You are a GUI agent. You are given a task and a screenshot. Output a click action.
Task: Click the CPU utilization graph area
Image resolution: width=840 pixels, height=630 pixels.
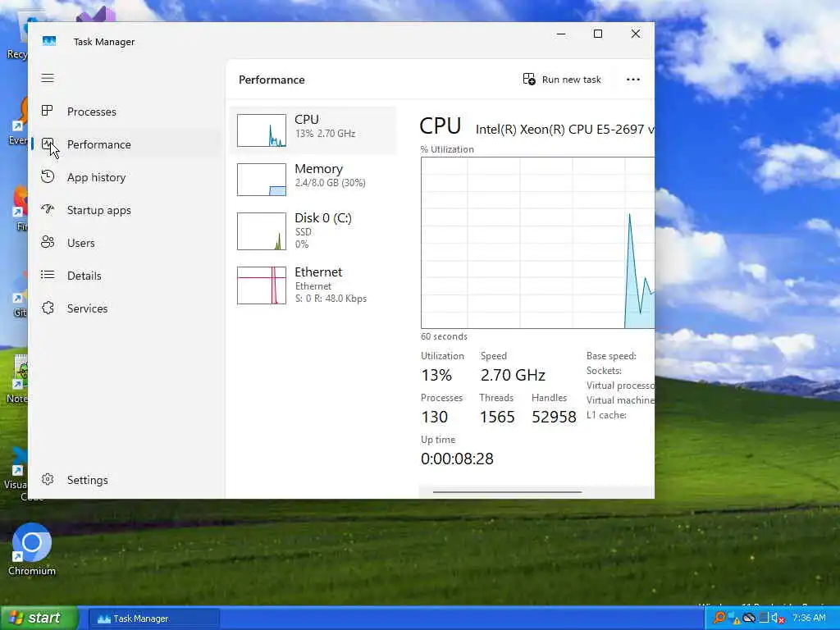click(x=537, y=243)
